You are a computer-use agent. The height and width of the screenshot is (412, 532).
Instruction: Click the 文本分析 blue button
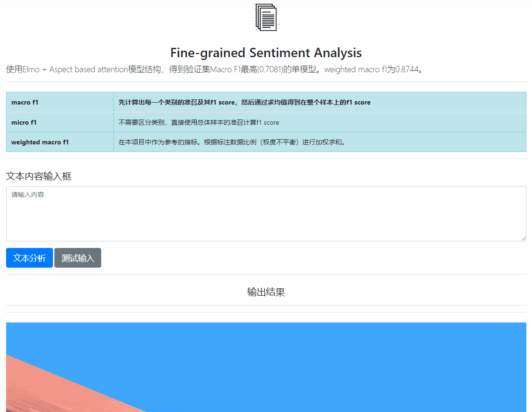coord(30,258)
